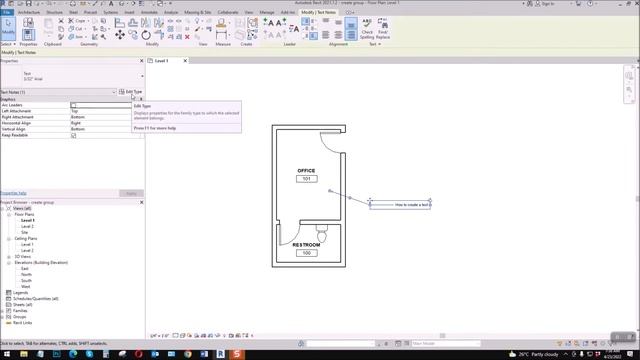Click the Properties palette ribbon icon
The width and height of the screenshot is (640, 360).
coord(28,35)
